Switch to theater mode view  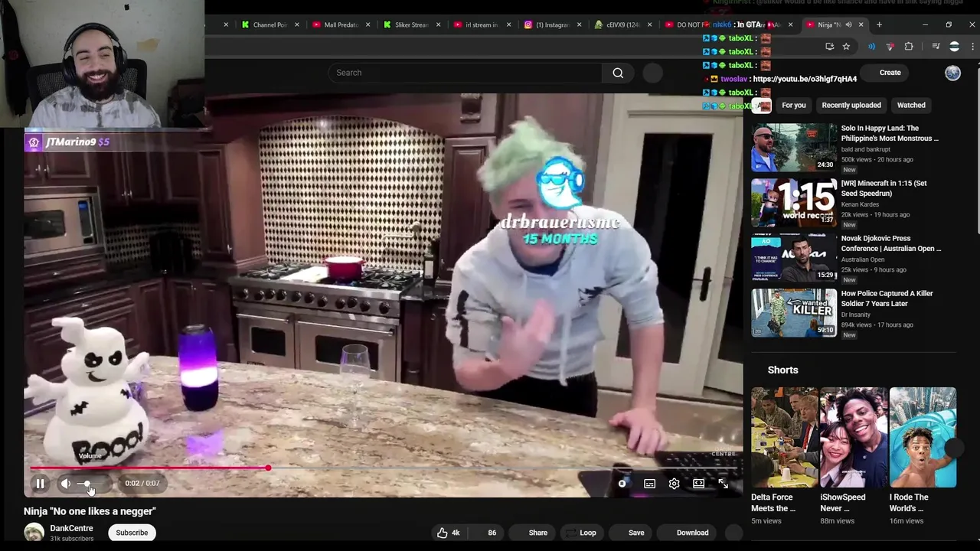point(698,484)
